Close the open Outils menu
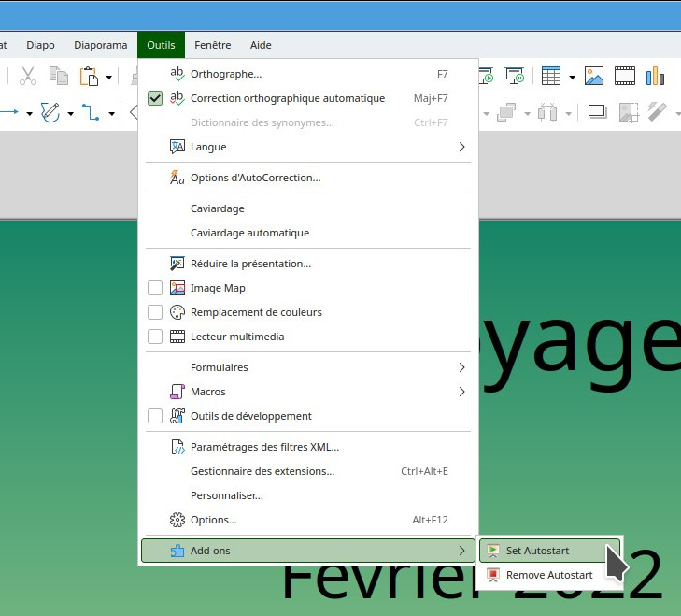681x616 pixels. [161, 45]
